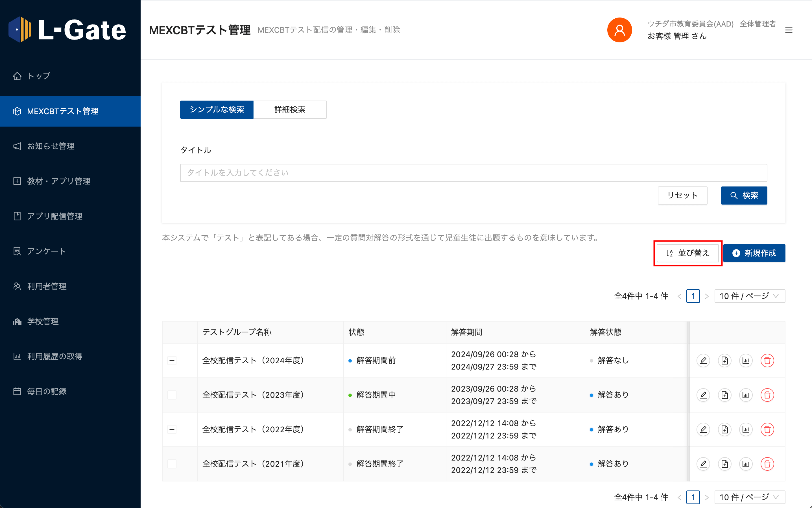812x508 pixels.
Task: Expand the 全校配信テスト（2023年度） row
Action: point(172,395)
